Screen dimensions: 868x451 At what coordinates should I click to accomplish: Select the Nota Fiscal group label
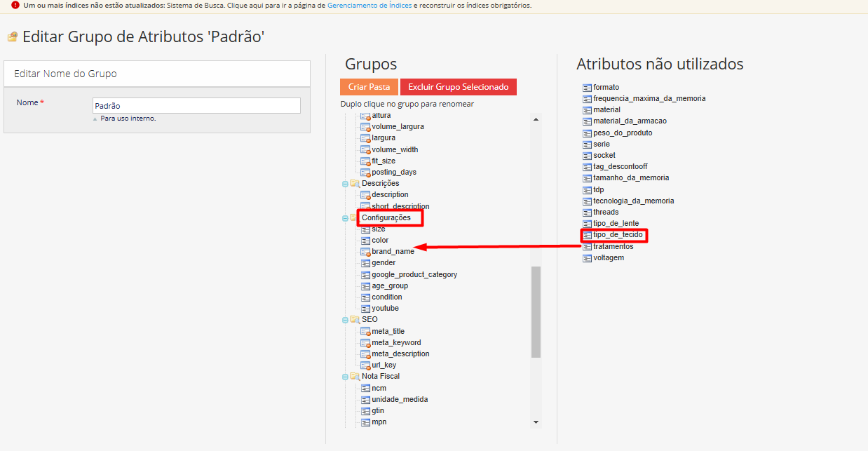click(x=381, y=377)
